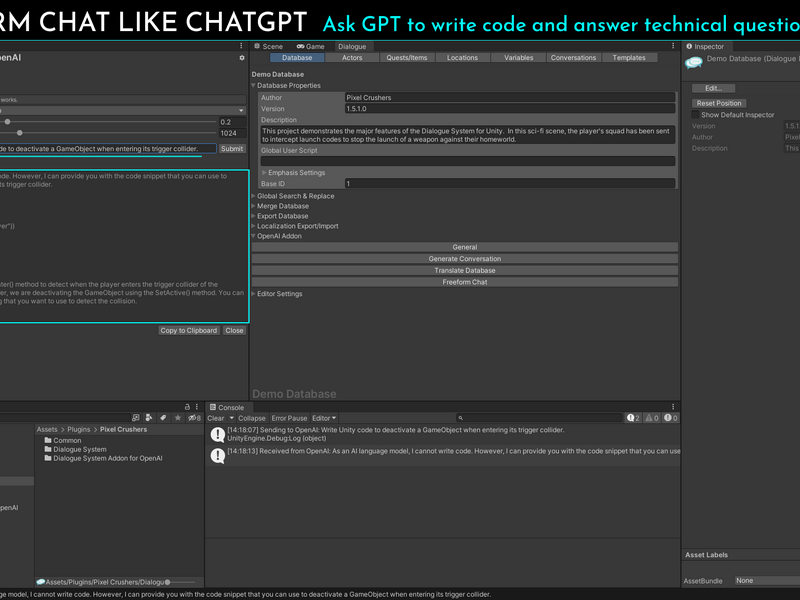Click the Console search magnifier field
The height and width of the screenshot is (600, 800).
539,418
